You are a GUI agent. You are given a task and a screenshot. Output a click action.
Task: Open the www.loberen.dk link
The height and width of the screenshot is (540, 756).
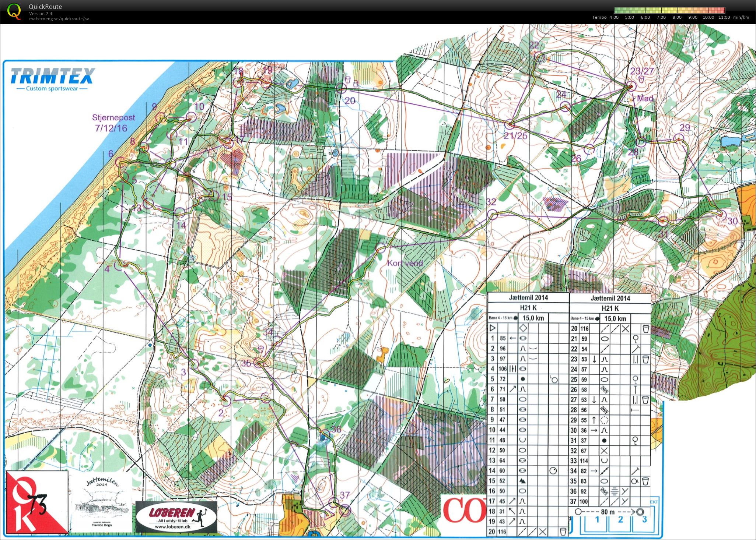tap(172, 527)
